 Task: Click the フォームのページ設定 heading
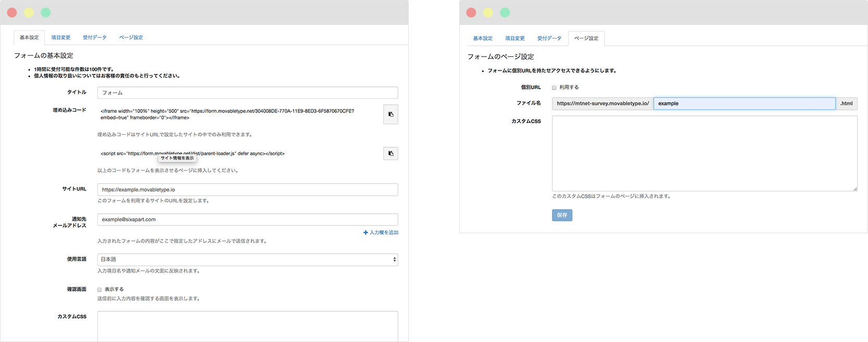[501, 57]
